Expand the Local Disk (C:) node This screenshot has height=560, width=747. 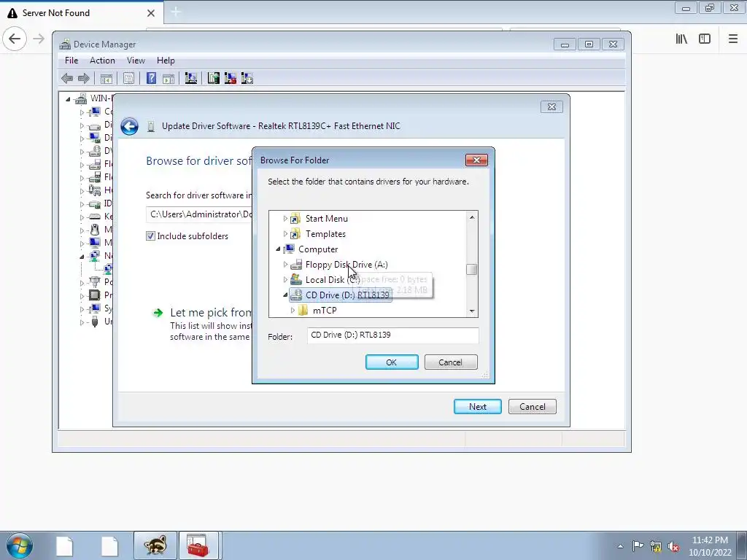[285, 279]
